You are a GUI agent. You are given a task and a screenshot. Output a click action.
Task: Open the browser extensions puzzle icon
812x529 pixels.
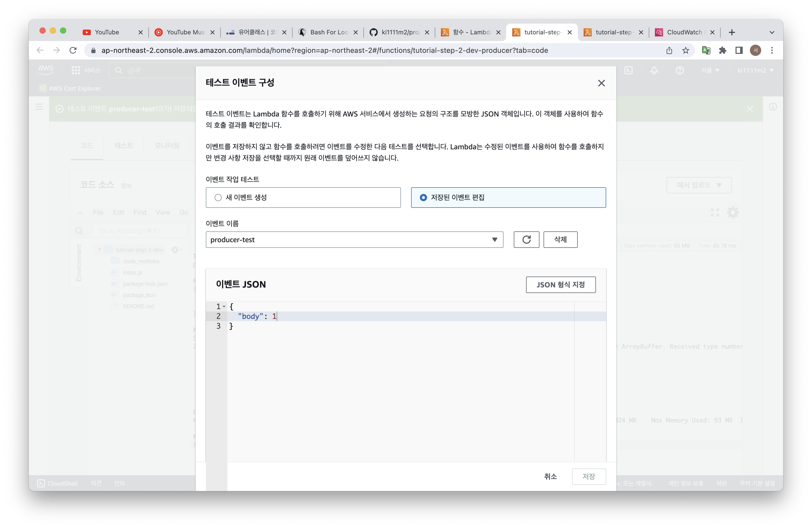[722, 51]
